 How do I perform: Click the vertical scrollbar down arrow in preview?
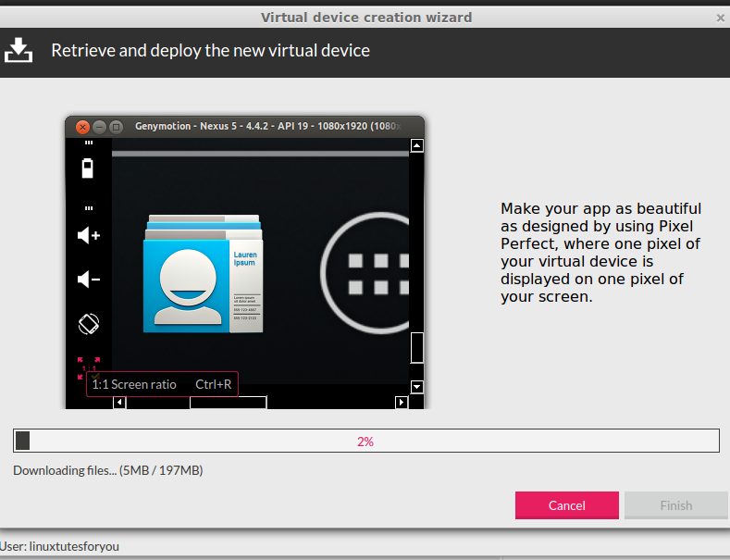pyautogui.click(x=416, y=386)
